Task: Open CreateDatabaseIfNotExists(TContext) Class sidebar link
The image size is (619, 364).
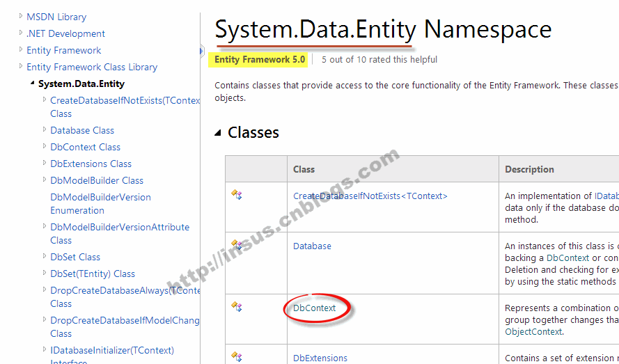Action: [125, 107]
